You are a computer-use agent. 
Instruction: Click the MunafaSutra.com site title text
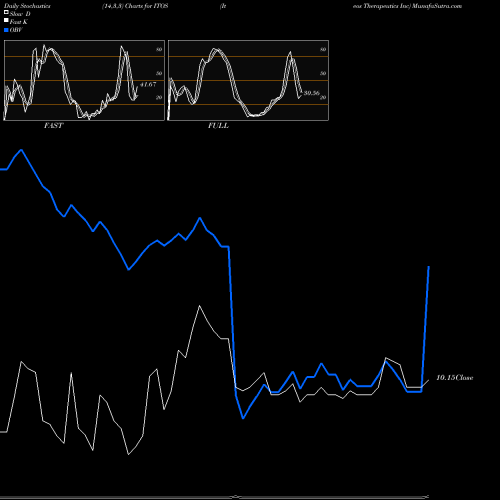(x=437, y=6)
